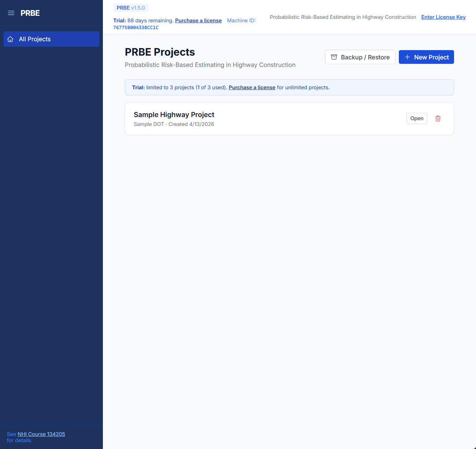Open the Backup / Restore dialog

pos(360,57)
